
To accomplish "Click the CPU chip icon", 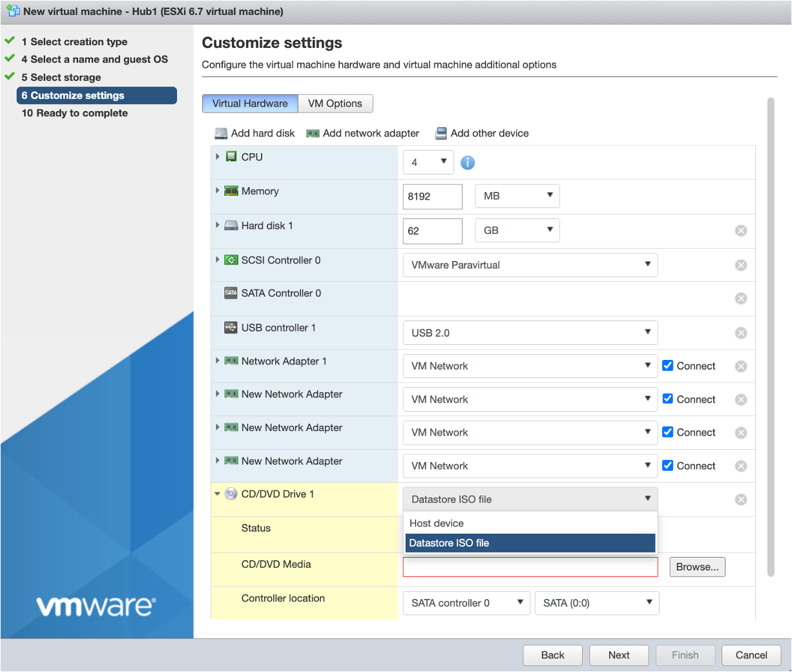I will coord(231,157).
